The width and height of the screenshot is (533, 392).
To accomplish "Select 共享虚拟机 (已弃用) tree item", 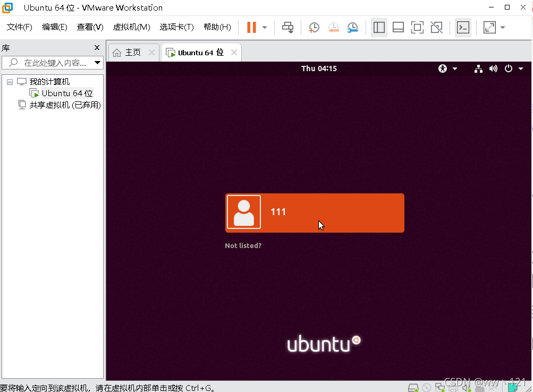I will click(65, 105).
